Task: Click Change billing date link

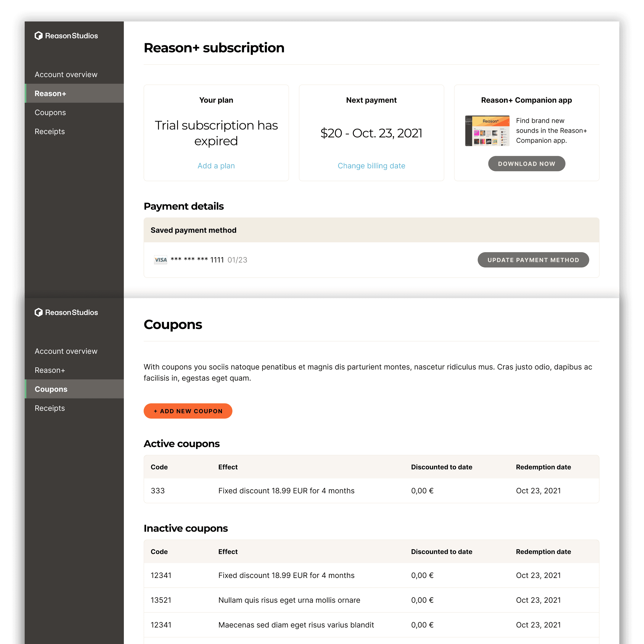Action: [x=371, y=166]
